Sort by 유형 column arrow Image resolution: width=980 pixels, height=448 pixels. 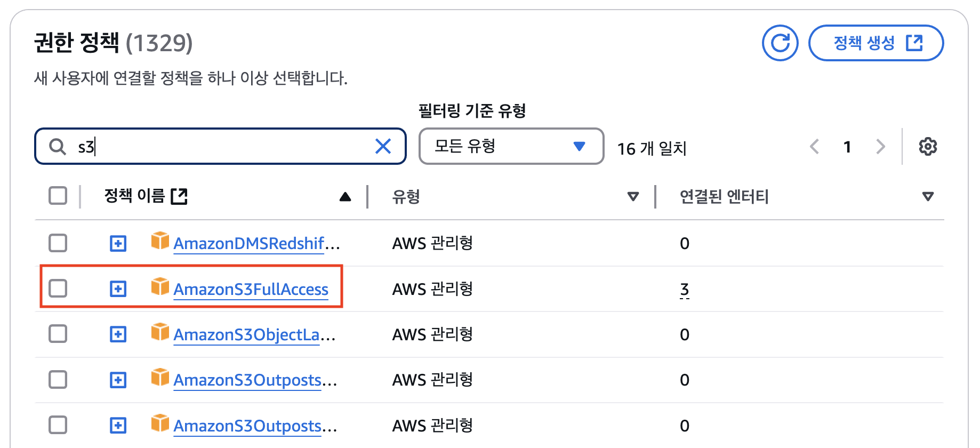[633, 196]
